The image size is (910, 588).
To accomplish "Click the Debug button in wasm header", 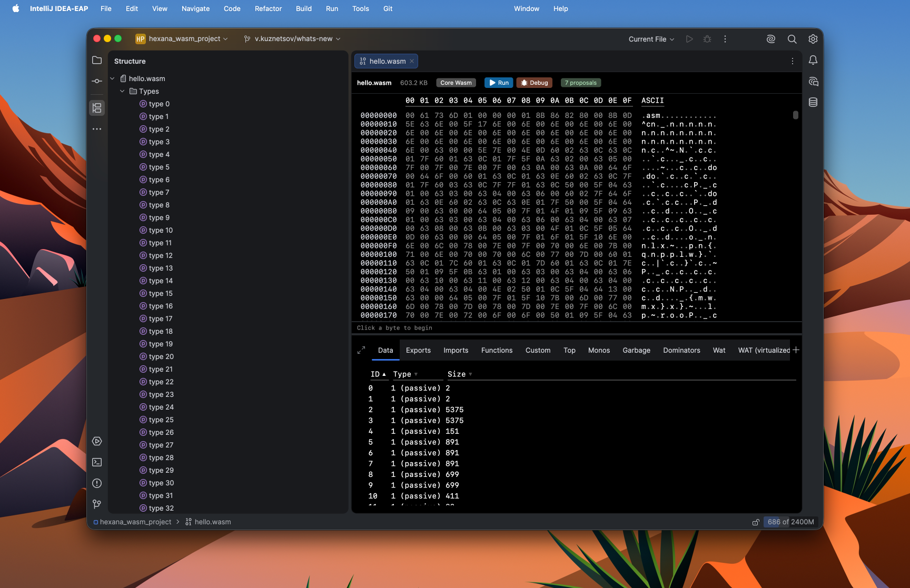I will click(x=534, y=83).
